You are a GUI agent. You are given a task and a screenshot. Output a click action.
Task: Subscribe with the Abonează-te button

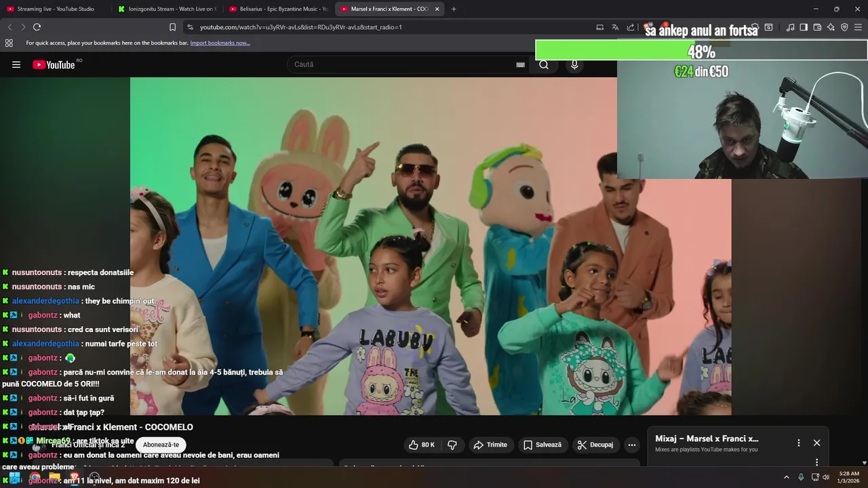[161, 445]
